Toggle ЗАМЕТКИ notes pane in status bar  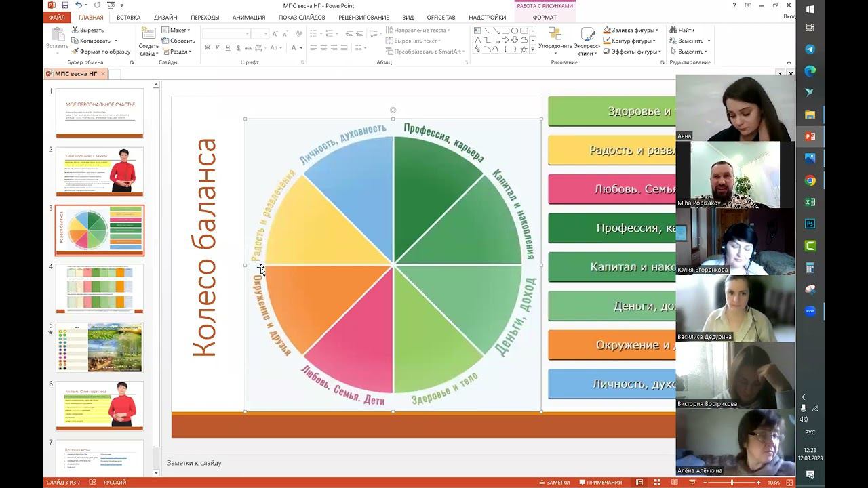pyautogui.click(x=555, y=483)
